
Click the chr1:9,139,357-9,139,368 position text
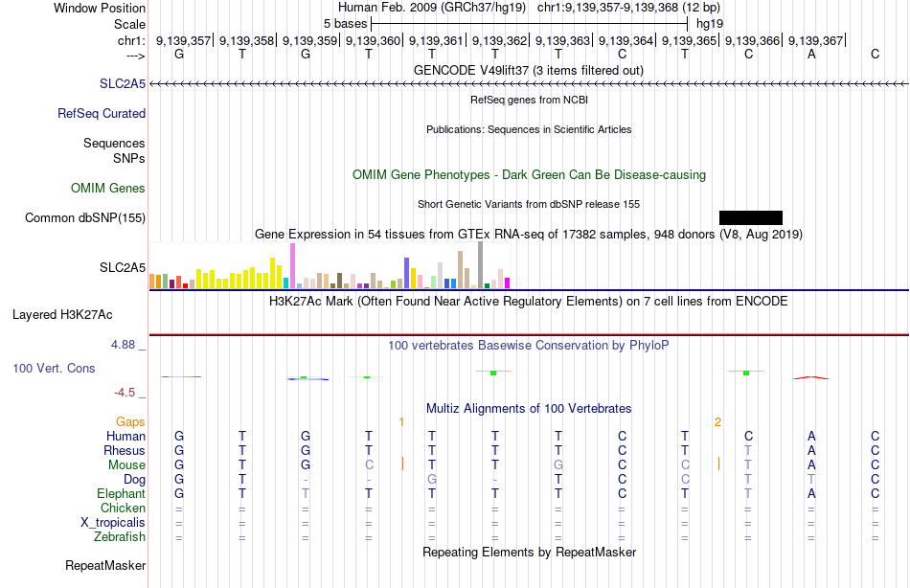click(628, 8)
